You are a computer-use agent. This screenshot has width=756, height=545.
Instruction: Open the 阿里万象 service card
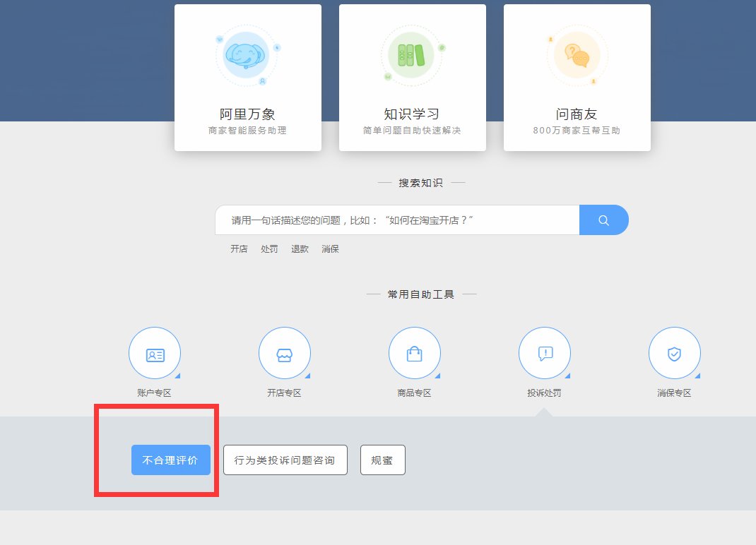click(x=247, y=78)
